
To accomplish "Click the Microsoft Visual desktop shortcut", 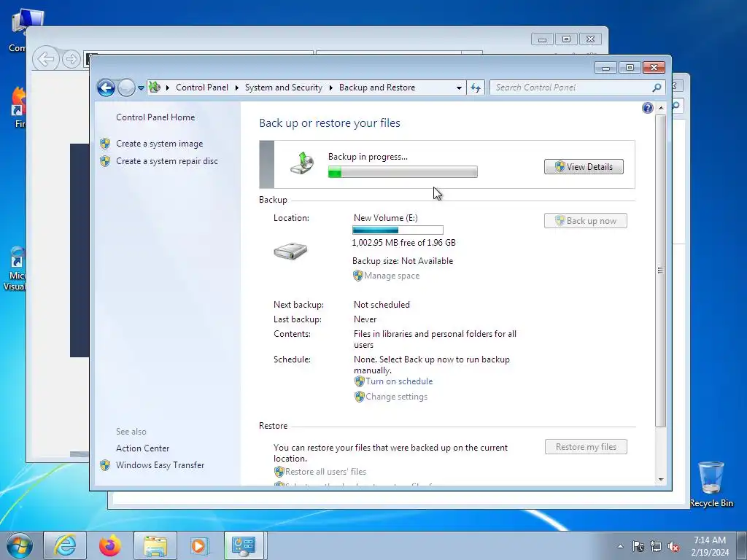I will click(15, 268).
